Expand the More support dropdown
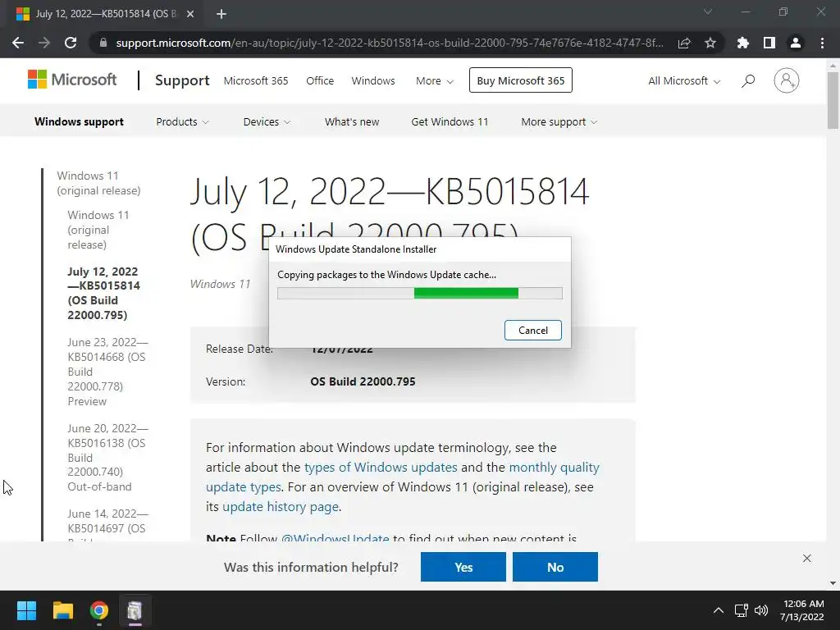Image resolution: width=840 pixels, height=630 pixels. point(559,122)
